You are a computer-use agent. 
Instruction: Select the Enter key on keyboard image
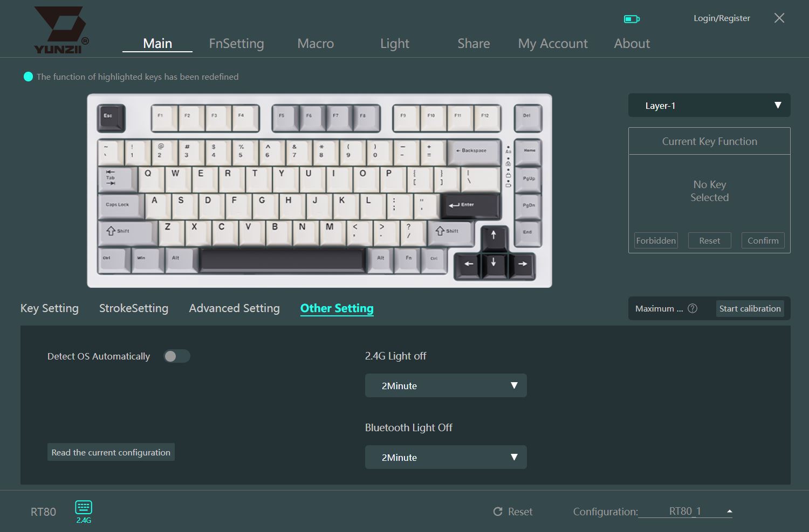point(470,206)
